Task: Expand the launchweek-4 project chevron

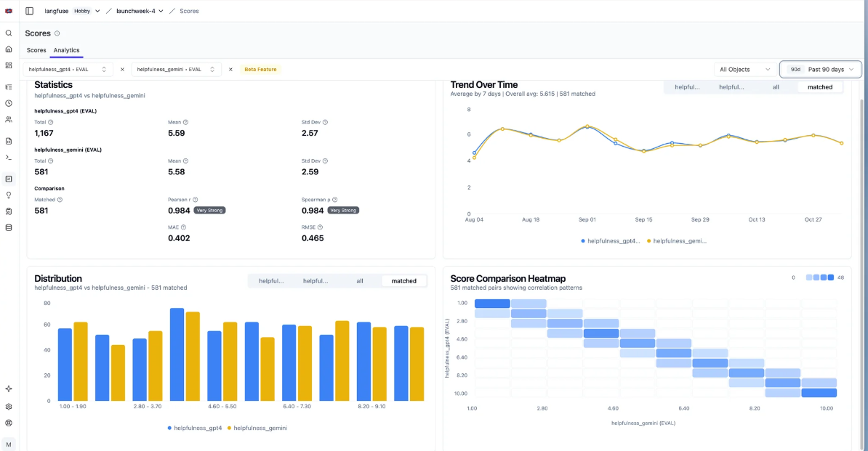Action: click(161, 11)
